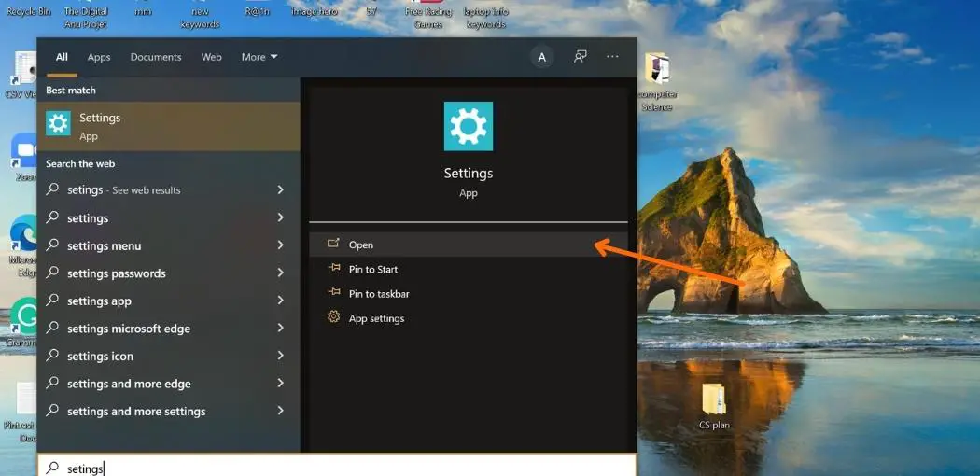Select the 'settings' web suggestion
The width and height of the screenshot is (980, 476).
tap(169, 218)
